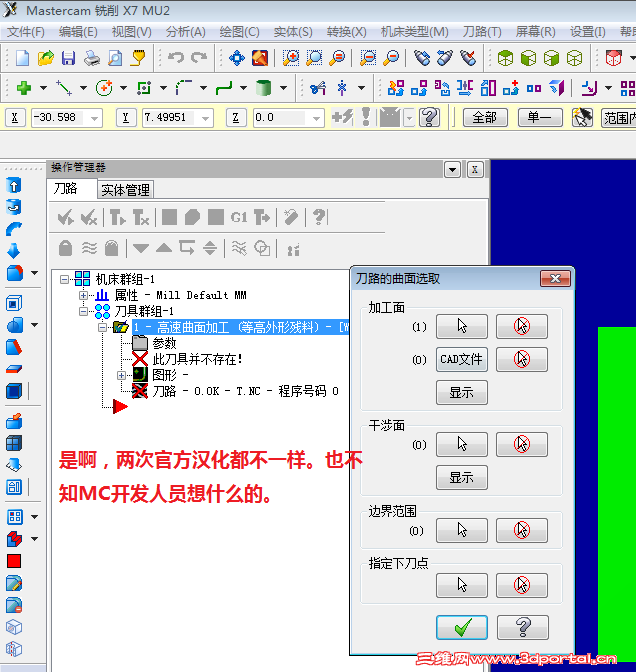Image resolution: width=636 pixels, height=672 pixels.
Task: Click the green plus create point icon
Action: 24,88
